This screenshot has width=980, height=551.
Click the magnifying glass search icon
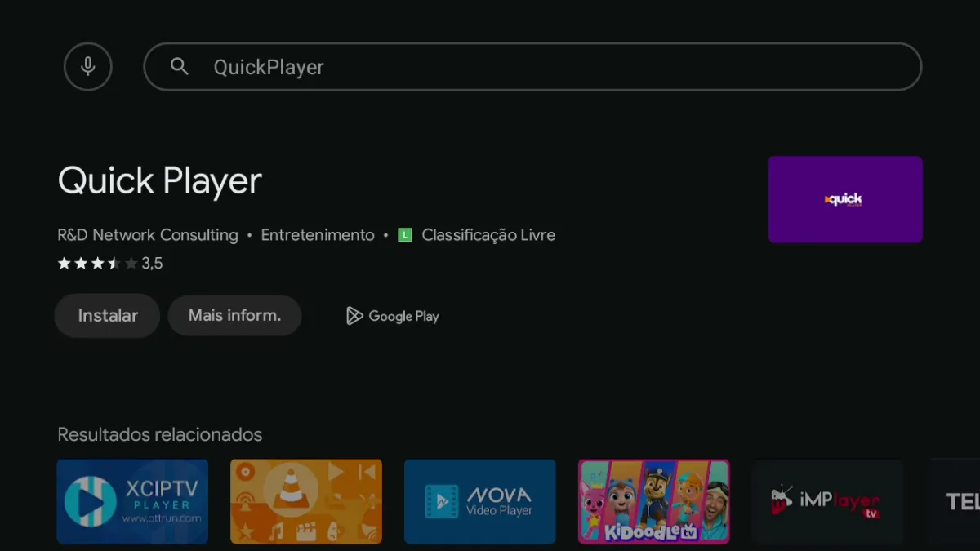180,67
